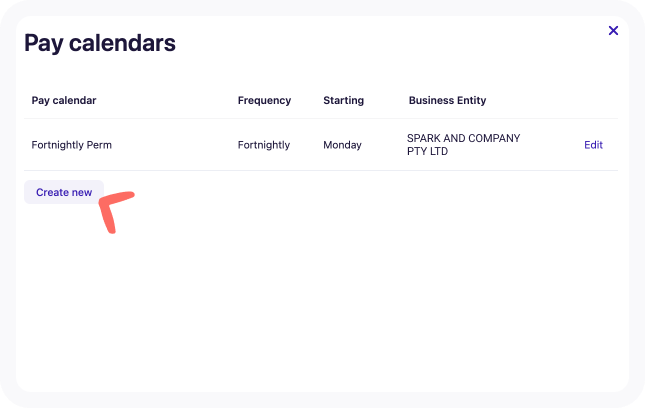Image resolution: width=645 pixels, height=408 pixels.
Task: Select the Frequency column header
Action: tap(264, 100)
